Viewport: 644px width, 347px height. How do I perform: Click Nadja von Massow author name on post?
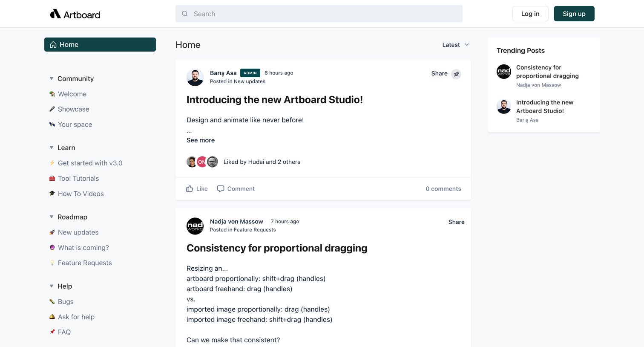pos(236,221)
